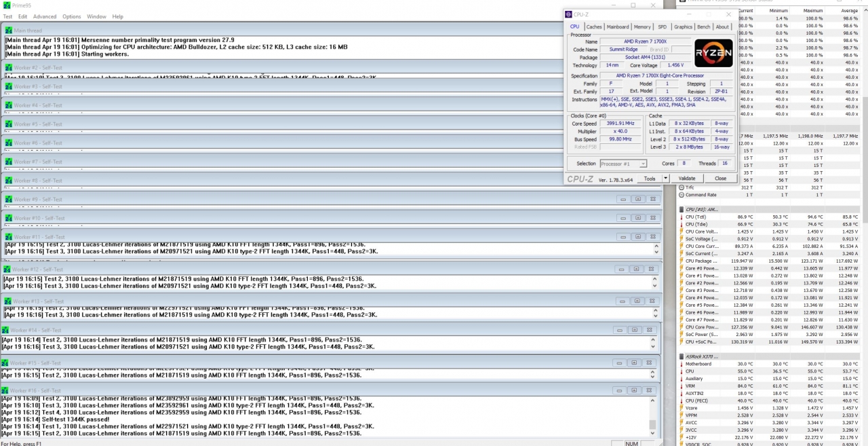
Task: Click the Worker #16 scroll up arrow
Action: click(654, 400)
